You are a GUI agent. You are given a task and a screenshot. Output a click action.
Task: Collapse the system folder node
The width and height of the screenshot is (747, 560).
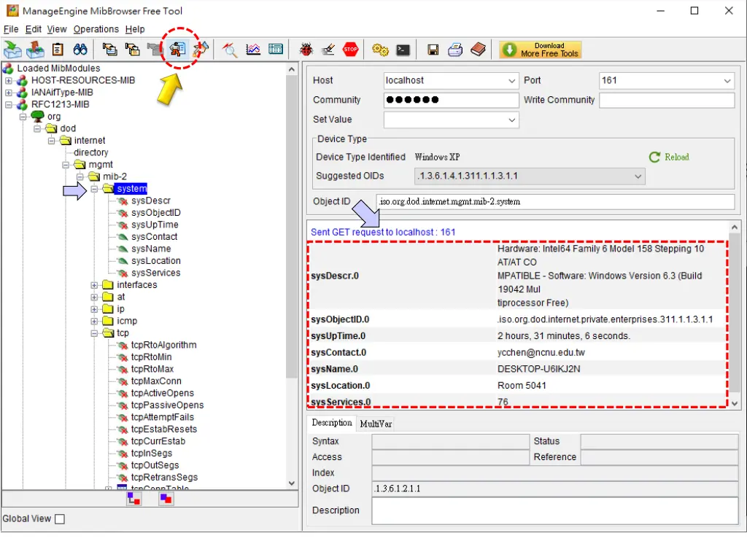click(94, 189)
